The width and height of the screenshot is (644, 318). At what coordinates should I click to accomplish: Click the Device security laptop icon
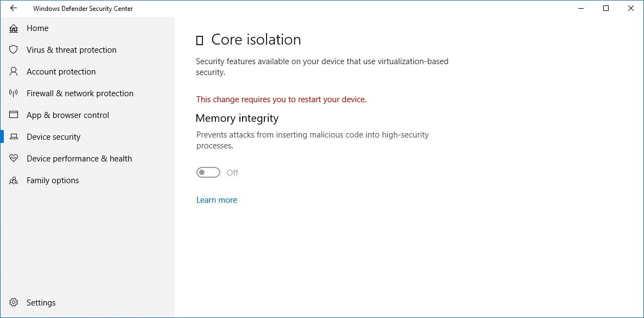[x=14, y=137]
